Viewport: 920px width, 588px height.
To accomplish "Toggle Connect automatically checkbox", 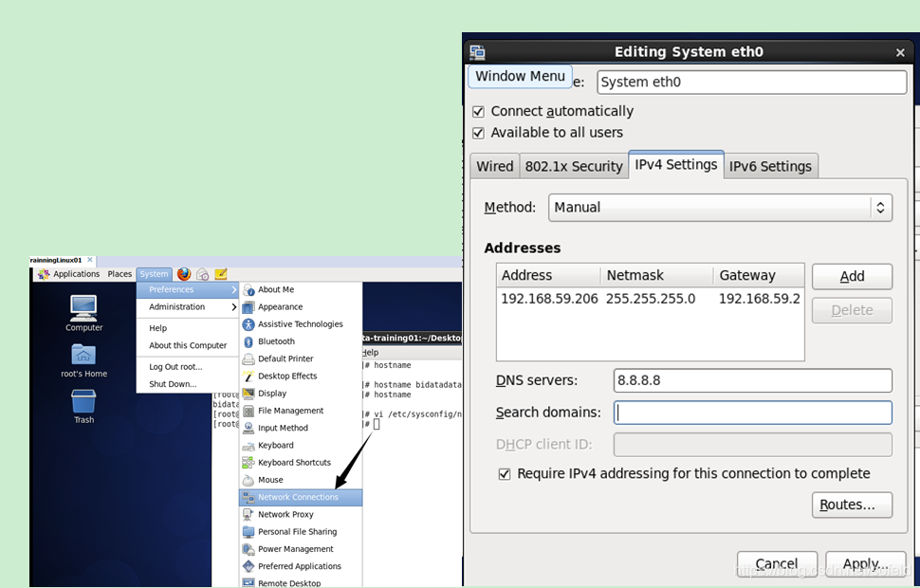I will pyautogui.click(x=479, y=112).
